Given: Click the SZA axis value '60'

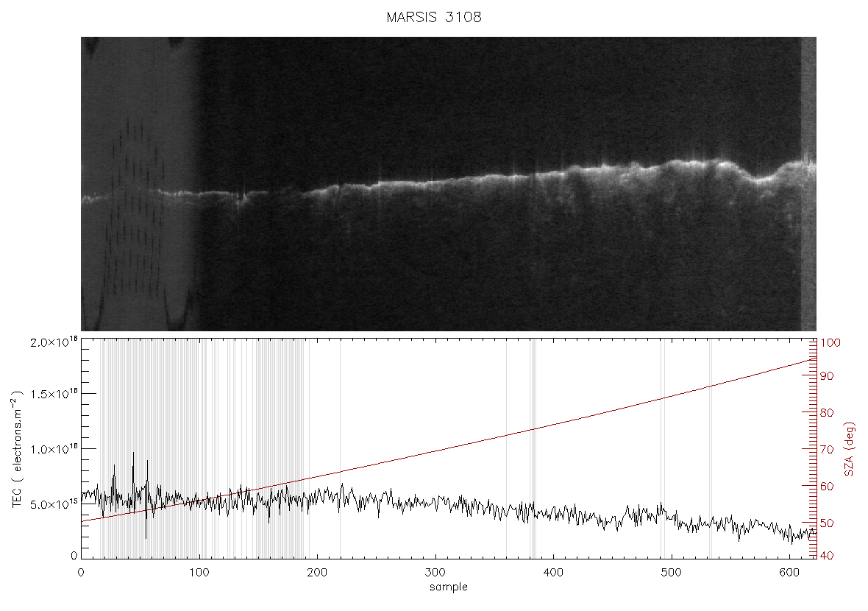Looking at the screenshot, I should 827,487.
